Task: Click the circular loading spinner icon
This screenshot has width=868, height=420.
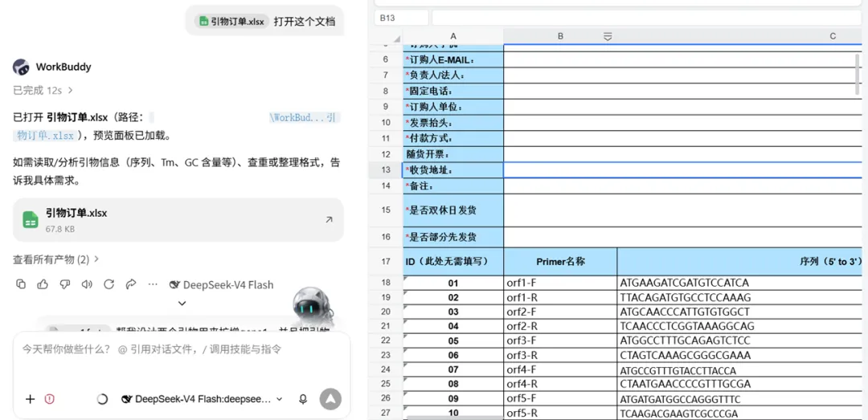Action: pyautogui.click(x=102, y=399)
